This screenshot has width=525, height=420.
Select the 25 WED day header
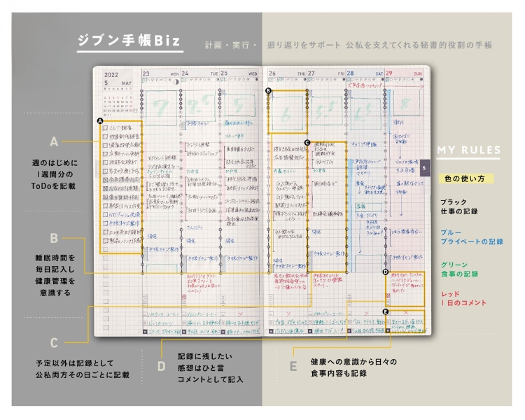(x=239, y=73)
